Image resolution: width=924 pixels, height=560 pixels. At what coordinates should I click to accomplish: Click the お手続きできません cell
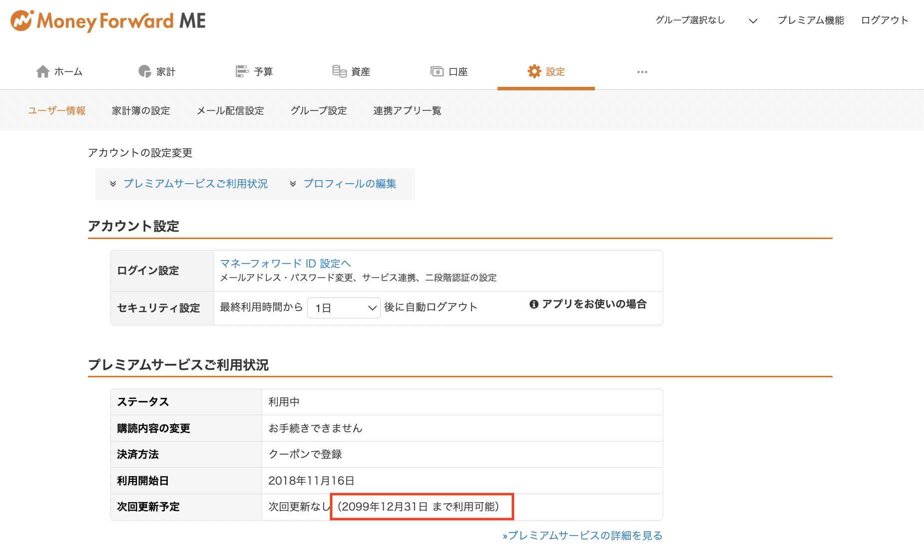(x=315, y=428)
